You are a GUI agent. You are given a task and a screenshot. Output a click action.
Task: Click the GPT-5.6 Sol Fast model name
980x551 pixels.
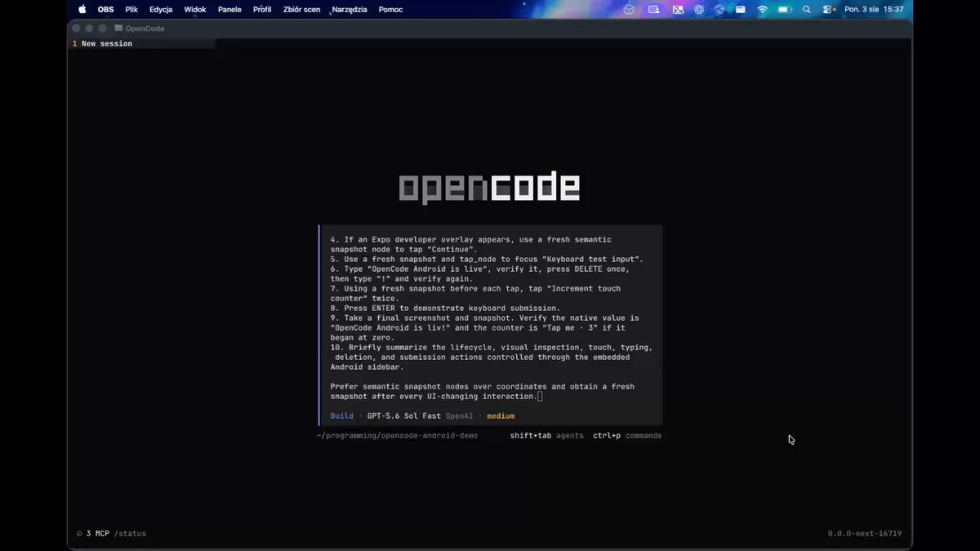pyautogui.click(x=403, y=416)
